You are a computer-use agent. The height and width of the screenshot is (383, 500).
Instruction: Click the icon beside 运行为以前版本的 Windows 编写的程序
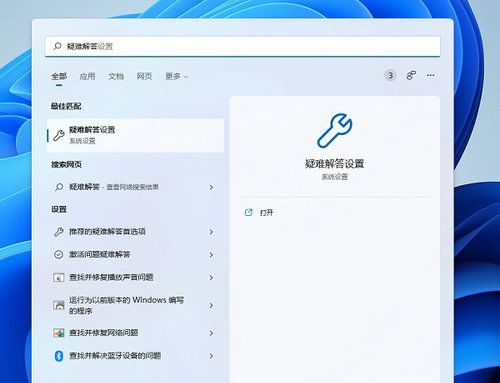tap(59, 305)
